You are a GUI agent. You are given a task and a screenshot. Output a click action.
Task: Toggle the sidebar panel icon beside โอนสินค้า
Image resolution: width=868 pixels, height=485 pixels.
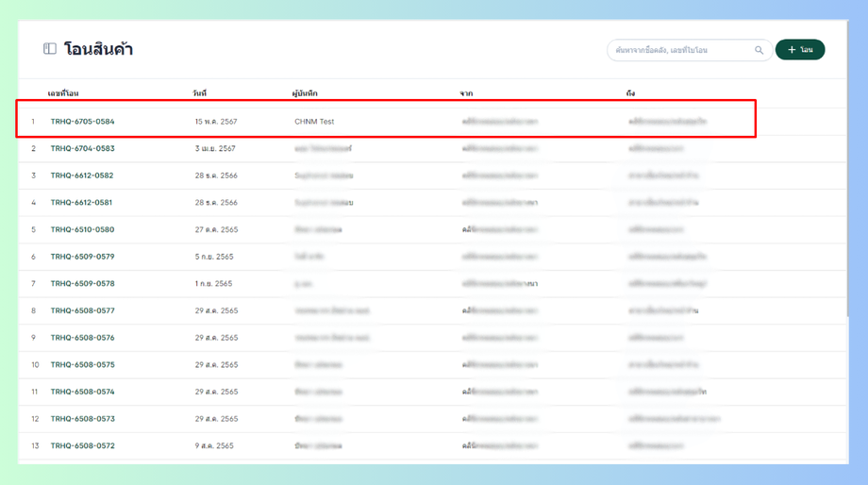point(50,49)
